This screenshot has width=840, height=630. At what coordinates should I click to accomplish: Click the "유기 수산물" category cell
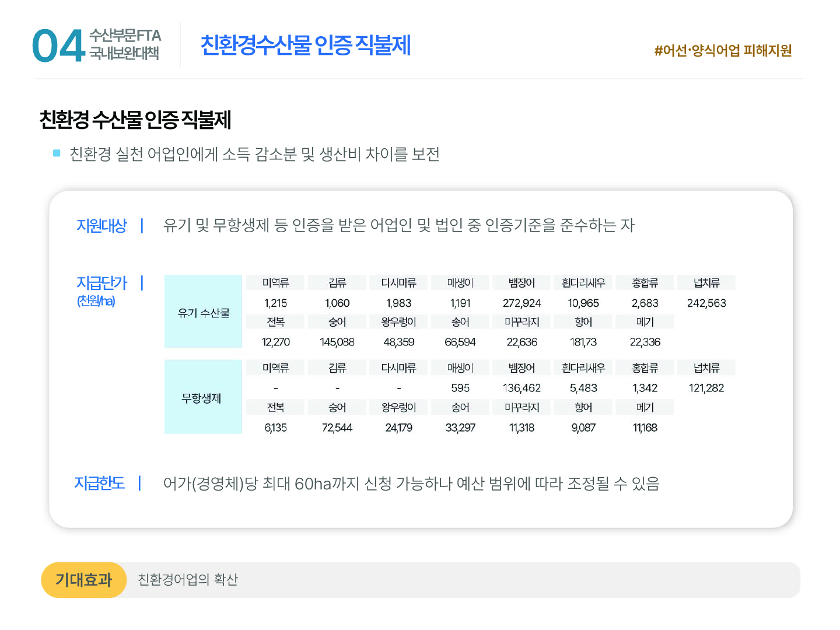tap(203, 311)
